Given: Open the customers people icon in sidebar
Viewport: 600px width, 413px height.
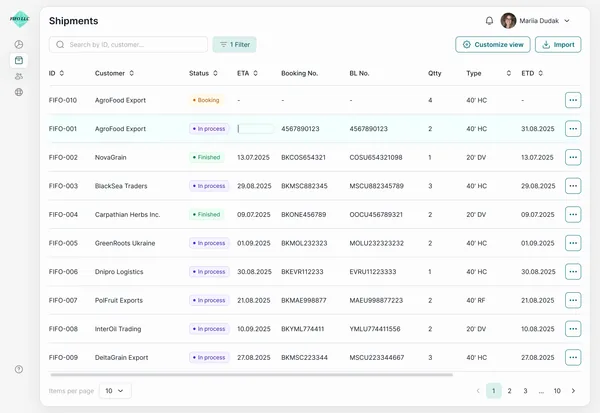Looking at the screenshot, I should [x=19, y=76].
